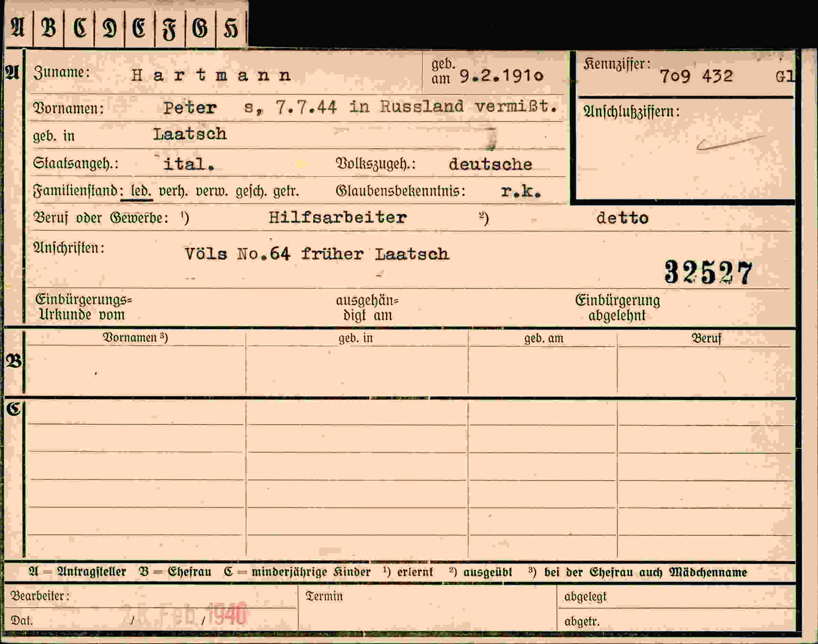Viewport: 818px width, 644px height.
Task: Click the legend text 'C = minderjährige Kinder'
Action: coord(297,572)
